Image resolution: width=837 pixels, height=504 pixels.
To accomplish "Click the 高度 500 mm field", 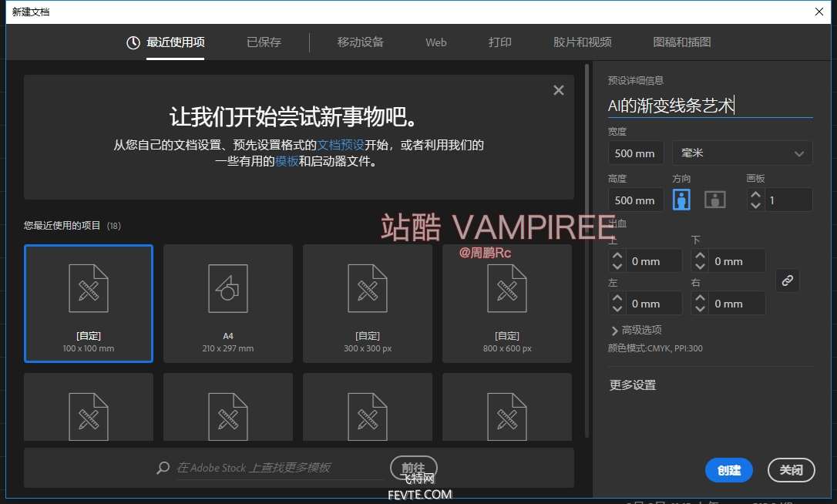I will [x=635, y=200].
